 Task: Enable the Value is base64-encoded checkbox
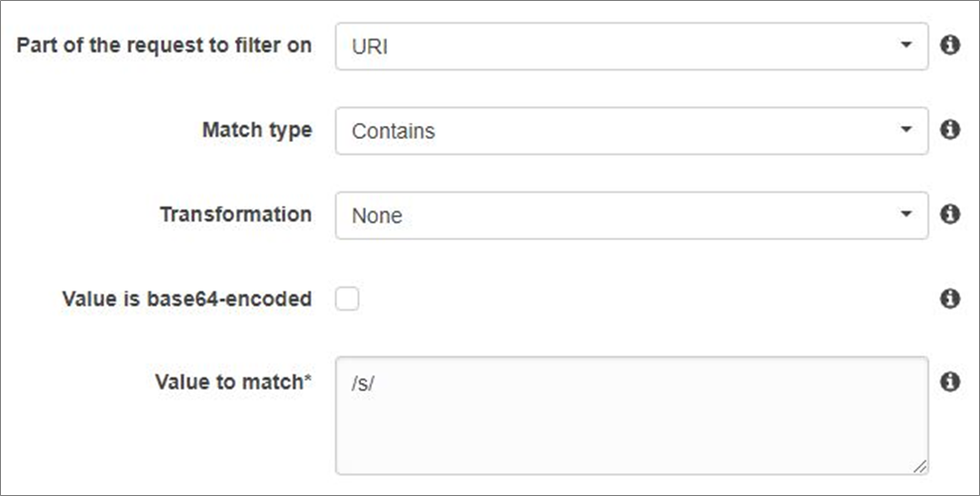click(x=347, y=299)
